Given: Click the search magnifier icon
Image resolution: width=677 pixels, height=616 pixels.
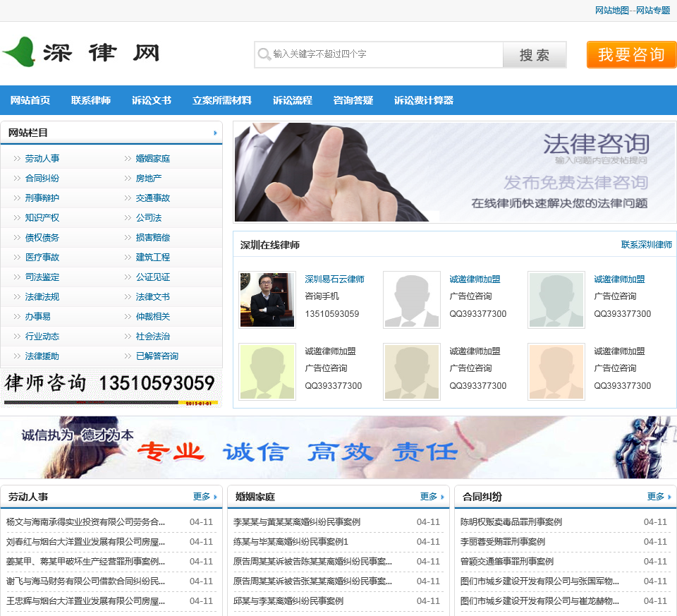Looking at the screenshot, I should (263, 54).
